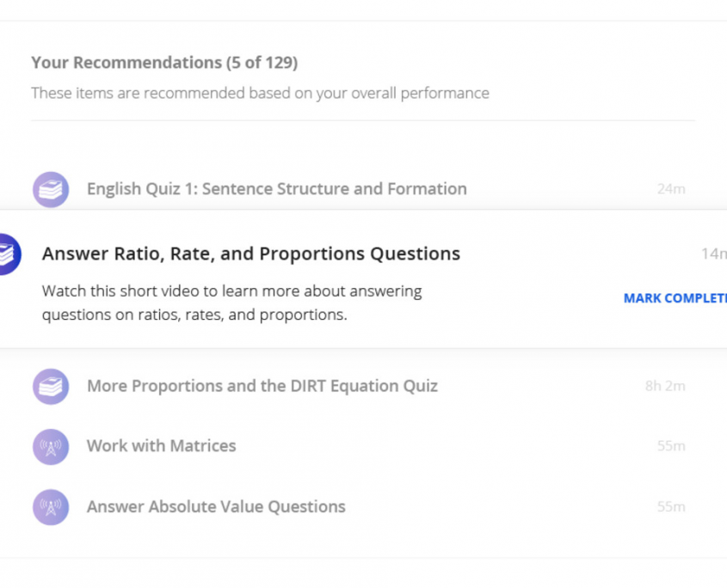The height and width of the screenshot is (588, 727).
Task: Click the 'recommended based on your overall performance' subtitle
Action: pos(260,93)
